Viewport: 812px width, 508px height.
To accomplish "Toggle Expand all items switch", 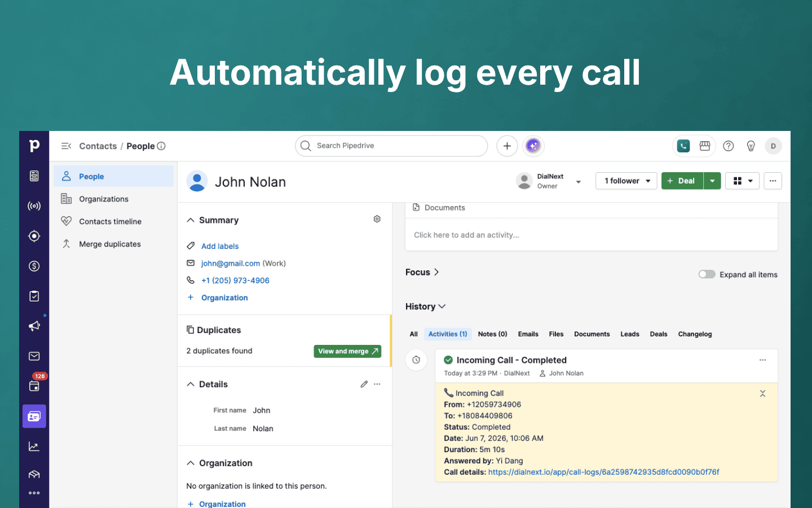I will [x=707, y=274].
